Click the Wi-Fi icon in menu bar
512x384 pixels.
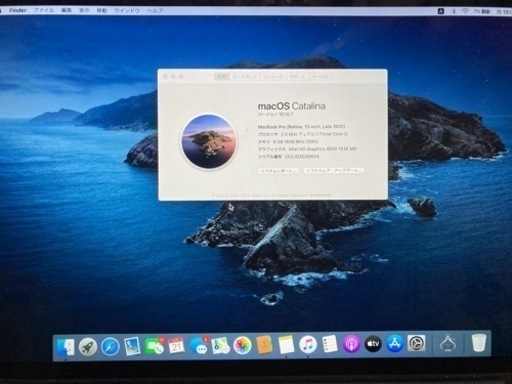click(x=465, y=11)
